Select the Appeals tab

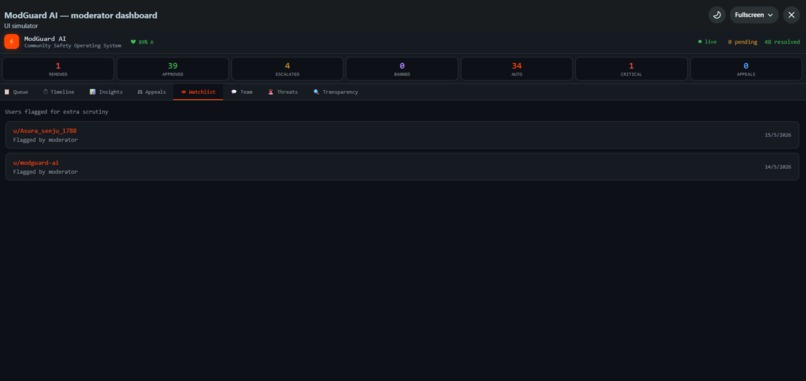pyautogui.click(x=152, y=92)
